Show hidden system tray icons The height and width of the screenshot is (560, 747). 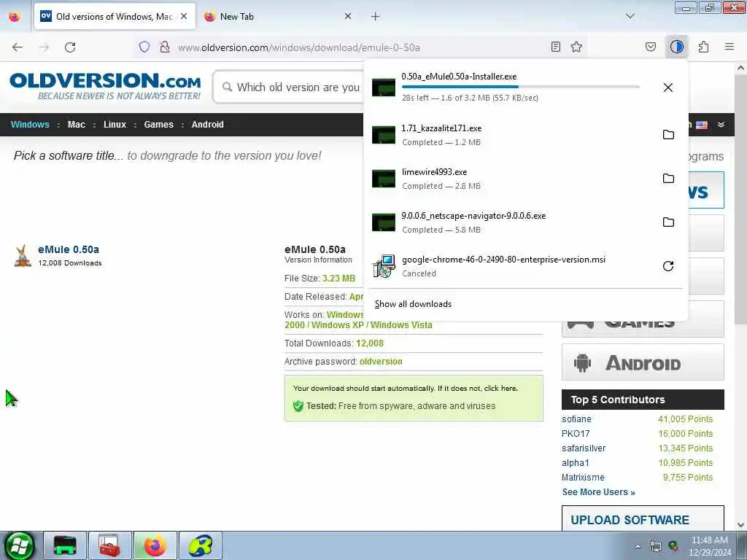pos(638,546)
